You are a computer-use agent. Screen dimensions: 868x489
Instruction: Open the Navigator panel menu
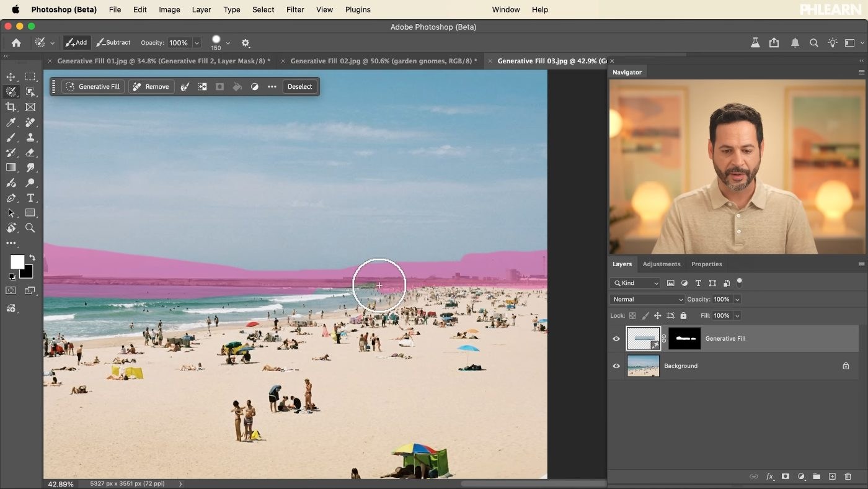pyautogui.click(x=861, y=73)
